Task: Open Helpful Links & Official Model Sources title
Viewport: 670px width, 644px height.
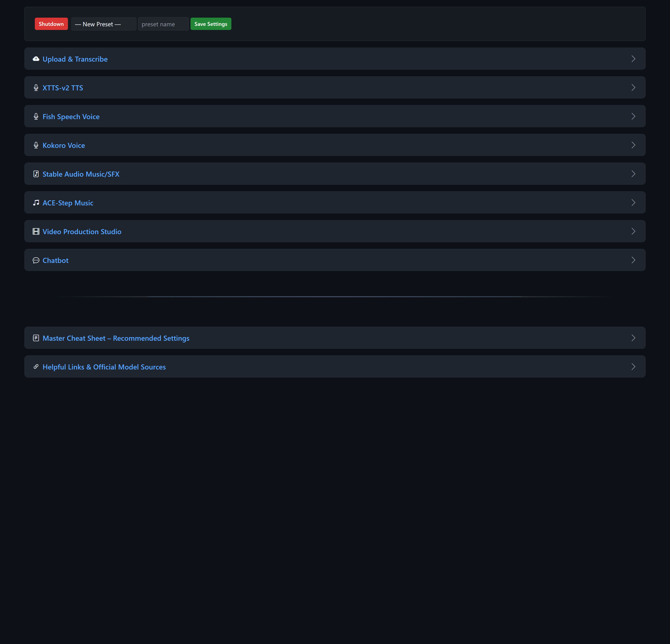Action: [104, 367]
